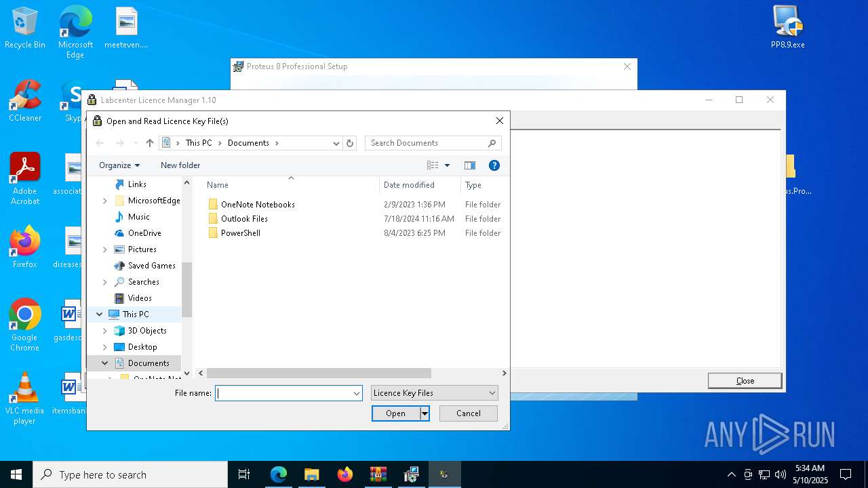
Task: Open Adobe Acrobat desktop shortcut
Action: (25, 178)
